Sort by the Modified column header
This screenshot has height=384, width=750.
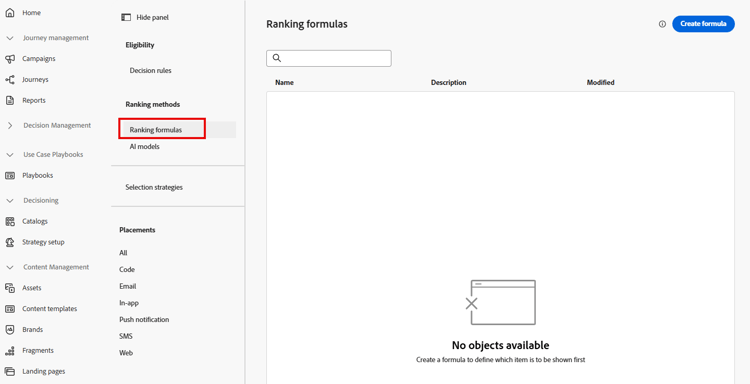click(600, 83)
